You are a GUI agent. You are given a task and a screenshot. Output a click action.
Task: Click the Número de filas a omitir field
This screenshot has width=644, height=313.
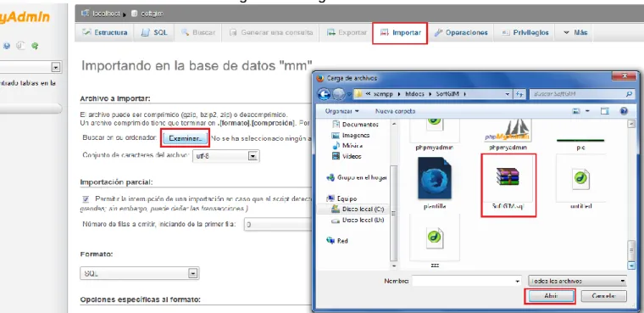[277, 225]
